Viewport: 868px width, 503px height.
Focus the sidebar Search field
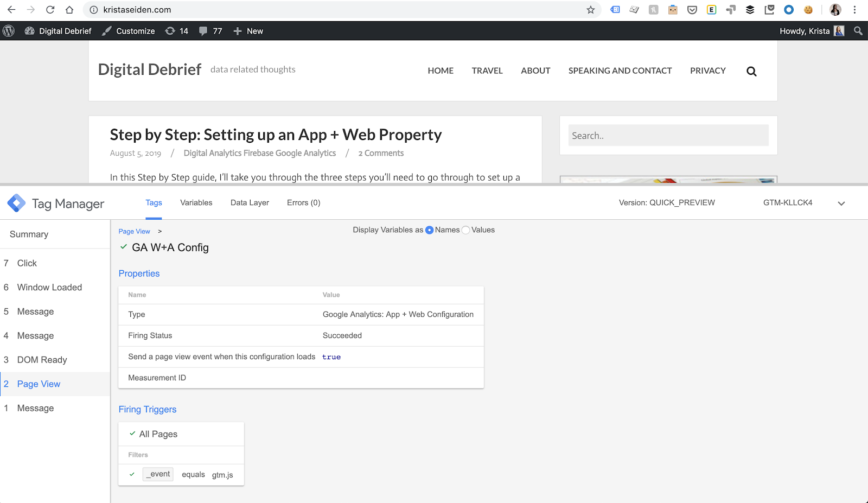(x=668, y=136)
